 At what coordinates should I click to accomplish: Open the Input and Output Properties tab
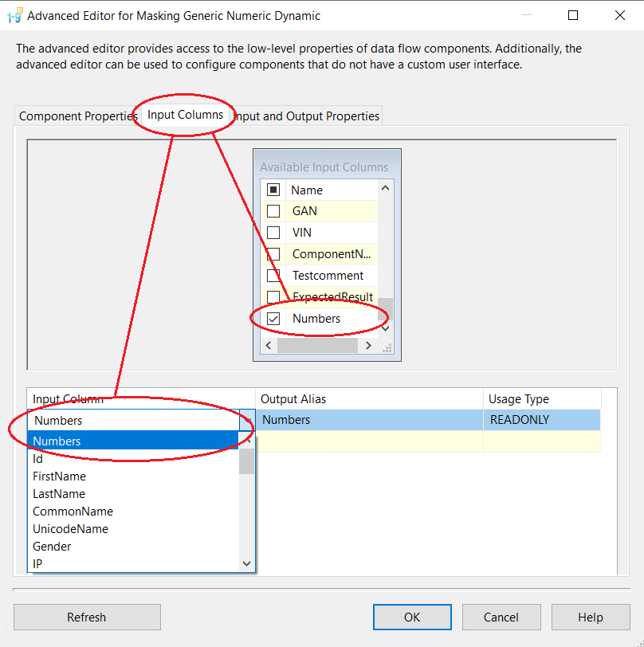click(308, 116)
